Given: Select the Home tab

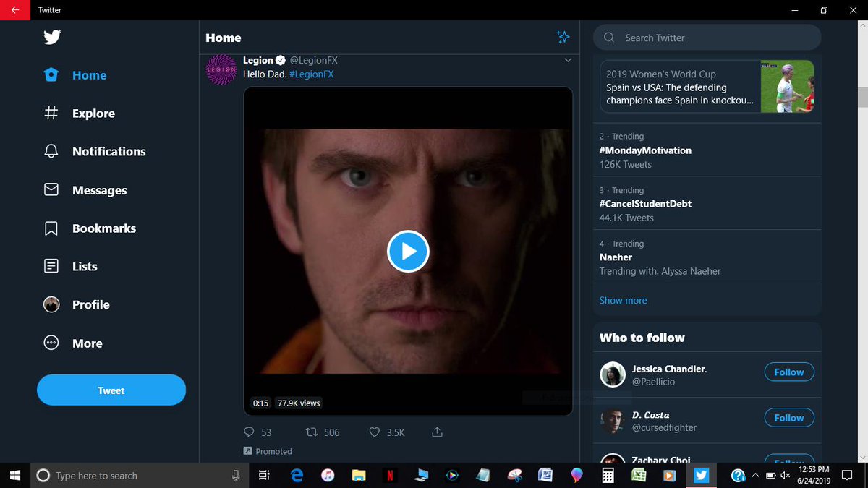Looking at the screenshot, I should (x=89, y=75).
